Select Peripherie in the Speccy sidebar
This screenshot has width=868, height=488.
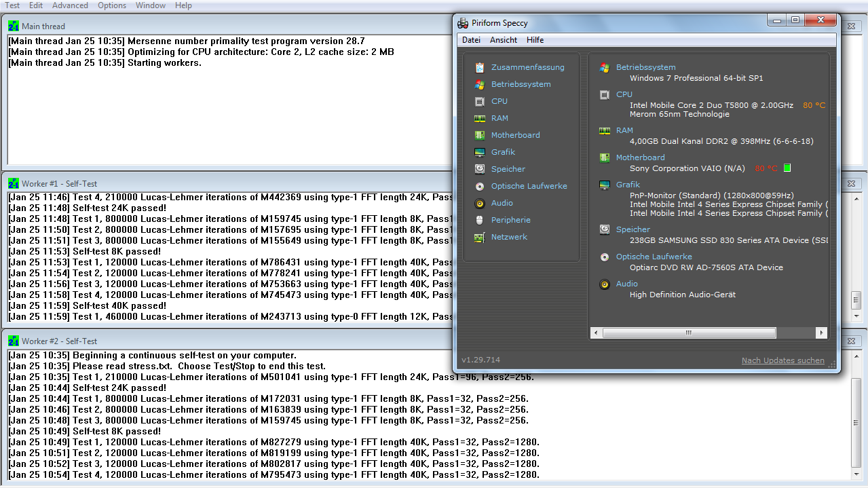pyautogui.click(x=510, y=220)
